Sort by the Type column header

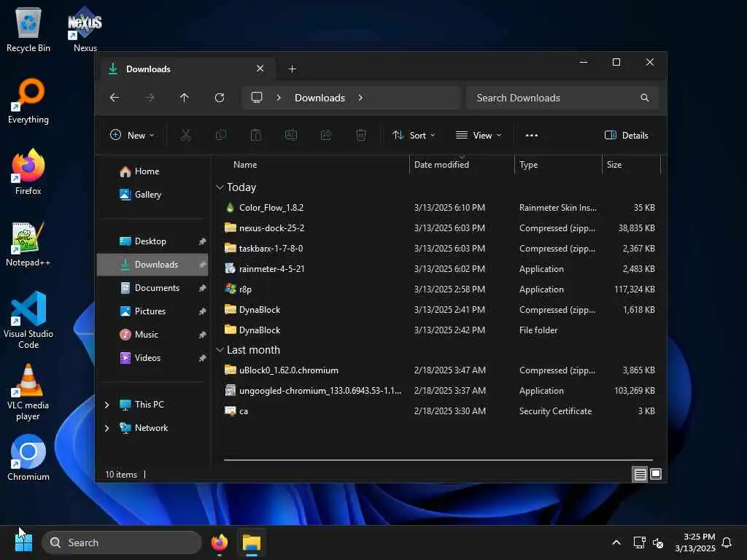(558, 165)
